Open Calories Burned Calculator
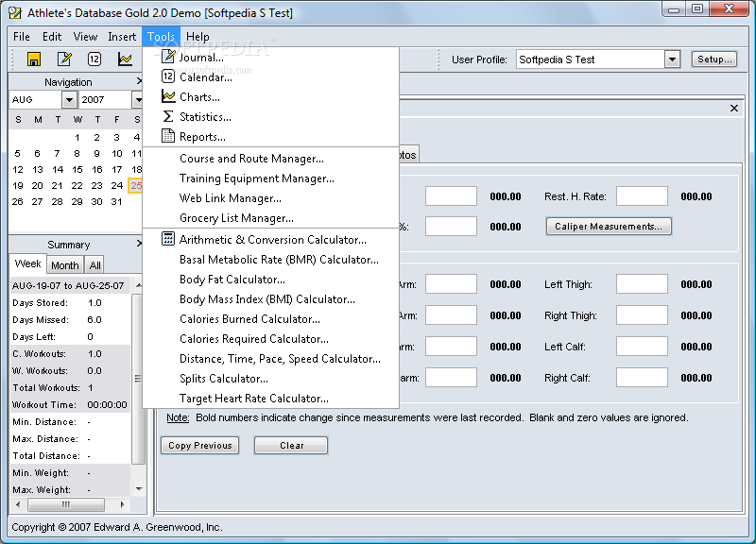Image resolution: width=756 pixels, height=544 pixels. (271, 319)
